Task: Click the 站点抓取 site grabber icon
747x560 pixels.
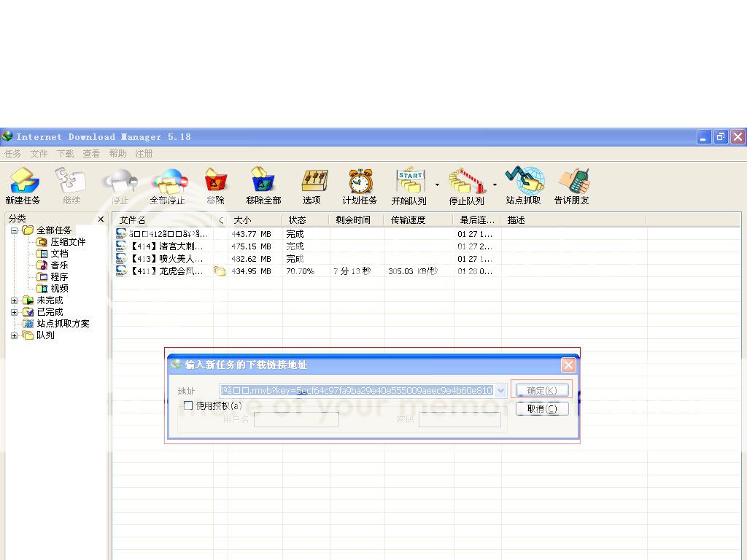Action: [524, 182]
